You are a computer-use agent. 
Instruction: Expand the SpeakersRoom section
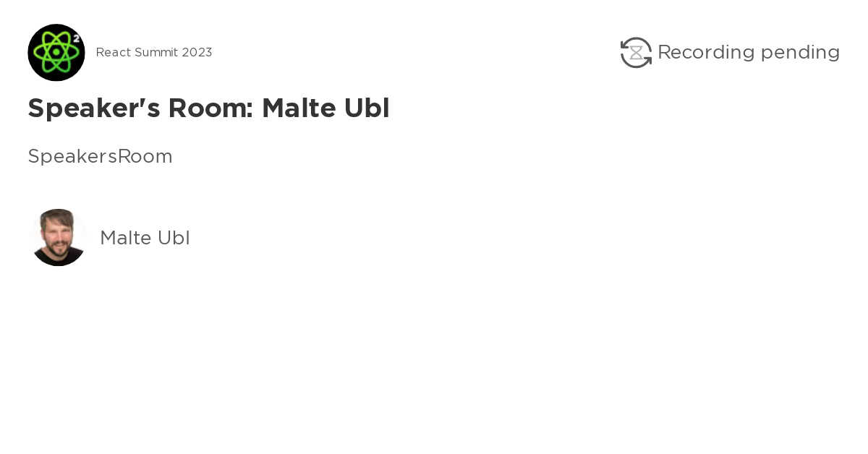(100, 156)
